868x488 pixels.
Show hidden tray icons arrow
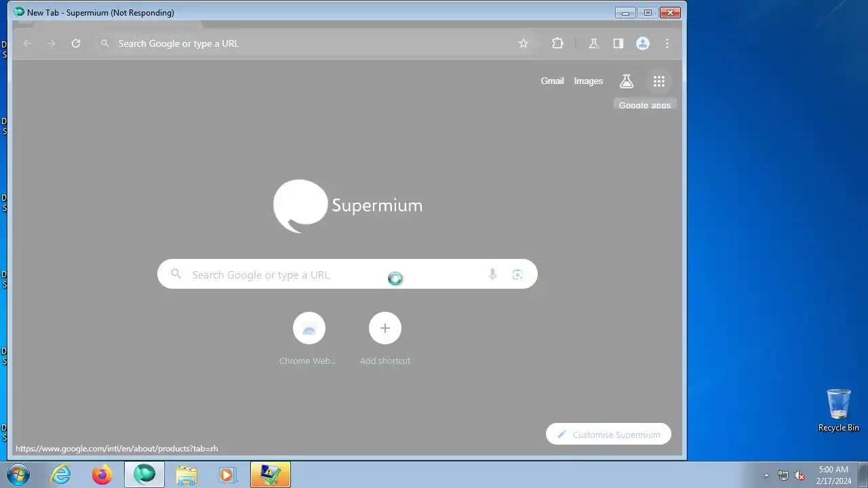tap(766, 475)
